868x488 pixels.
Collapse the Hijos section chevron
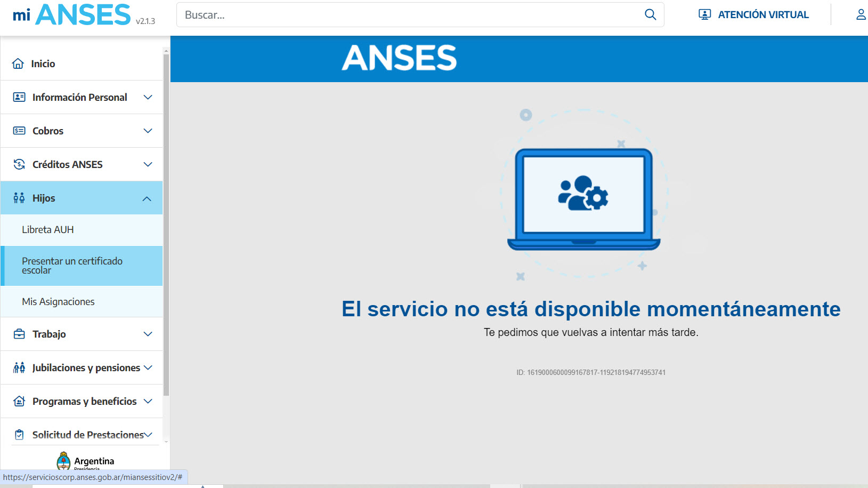tap(147, 198)
